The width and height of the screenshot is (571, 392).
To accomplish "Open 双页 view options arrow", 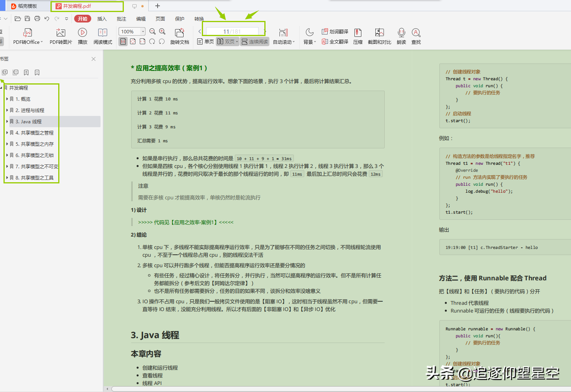I will (237, 41).
